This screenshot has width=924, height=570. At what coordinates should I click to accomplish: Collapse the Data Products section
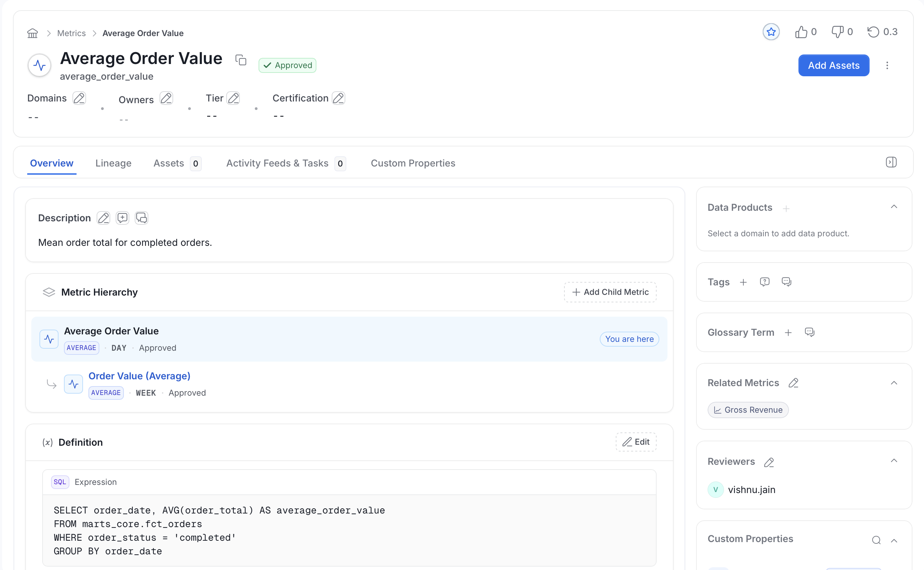[894, 207]
